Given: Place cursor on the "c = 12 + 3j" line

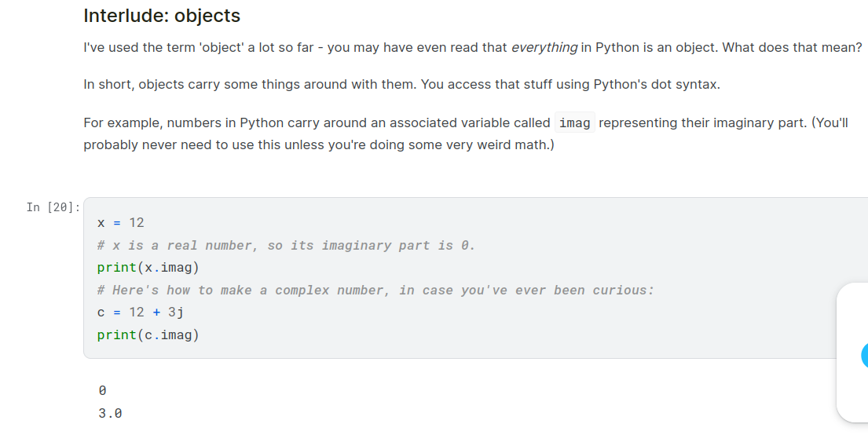Looking at the screenshot, I should coord(140,313).
